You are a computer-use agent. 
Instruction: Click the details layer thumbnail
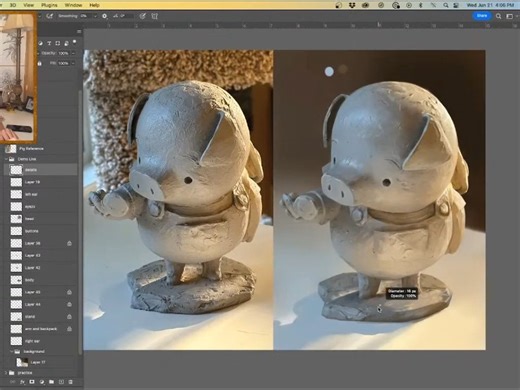[16, 170]
